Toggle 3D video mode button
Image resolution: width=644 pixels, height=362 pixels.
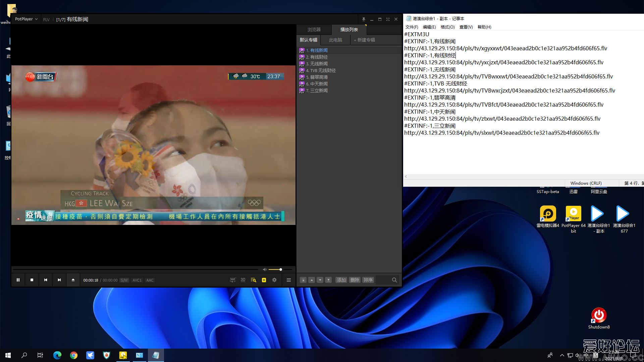pyautogui.click(x=243, y=280)
